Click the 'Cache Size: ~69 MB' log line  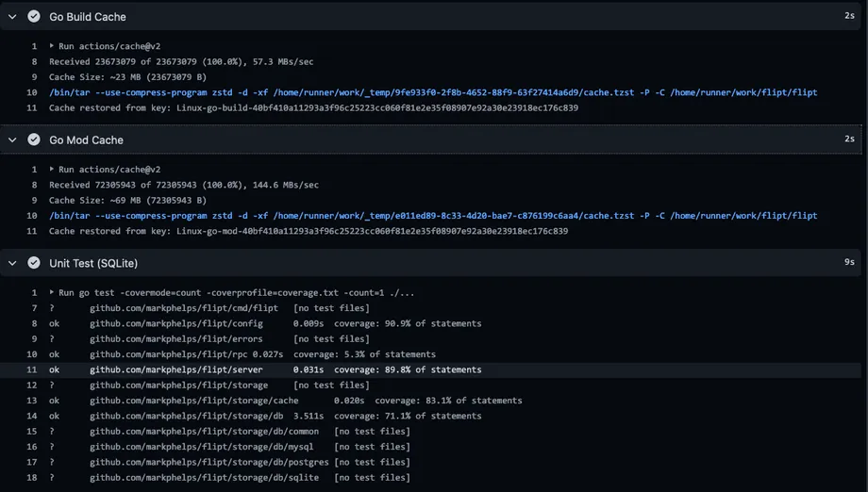pyautogui.click(x=128, y=201)
